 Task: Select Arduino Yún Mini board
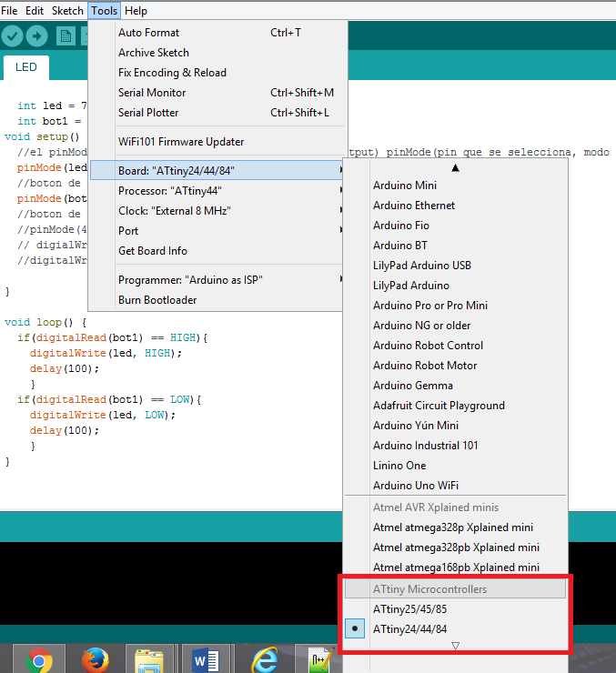(x=456, y=426)
